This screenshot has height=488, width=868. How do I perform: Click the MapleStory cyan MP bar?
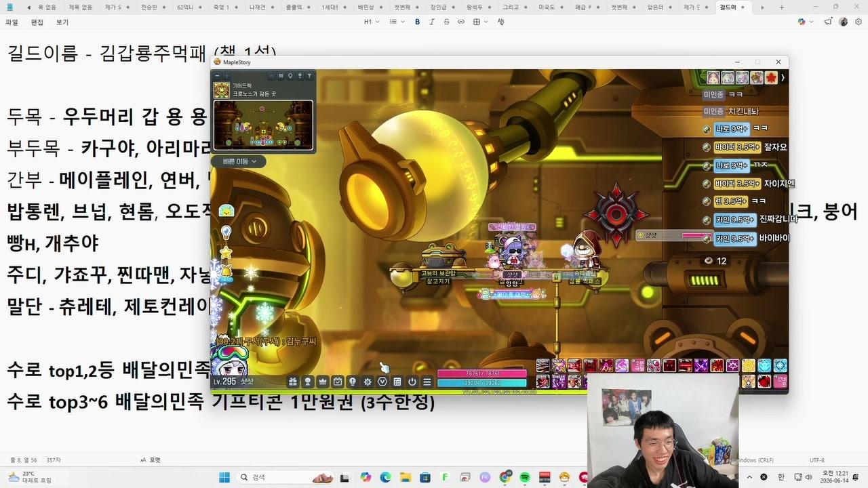point(481,382)
